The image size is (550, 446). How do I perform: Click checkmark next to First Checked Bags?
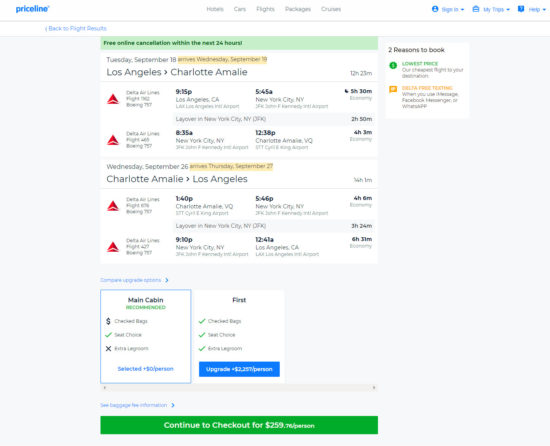coord(202,321)
